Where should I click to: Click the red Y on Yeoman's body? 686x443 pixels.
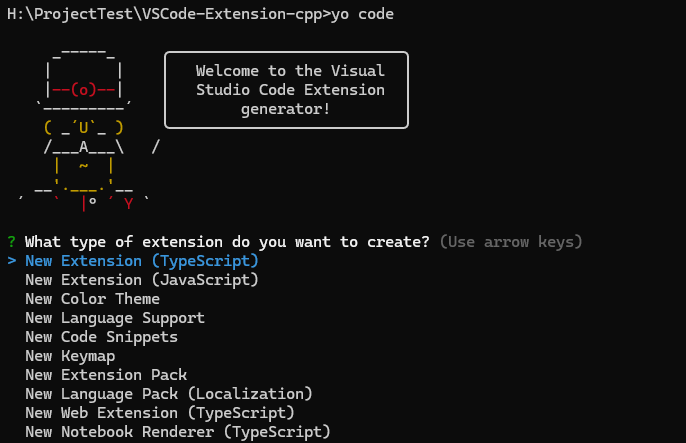pos(128,204)
